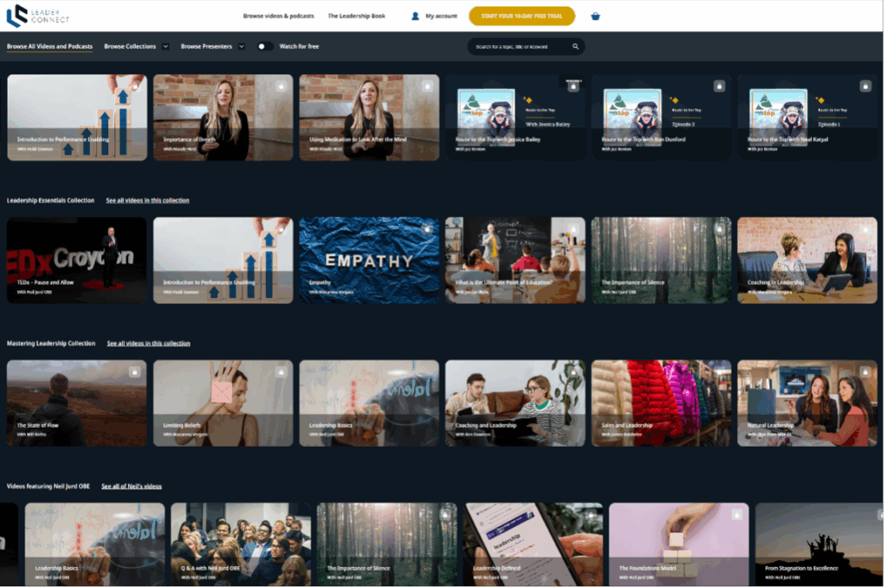Open Browse videos & podcasts menu item
Screen dimensions: 887x588
point(278,16)
